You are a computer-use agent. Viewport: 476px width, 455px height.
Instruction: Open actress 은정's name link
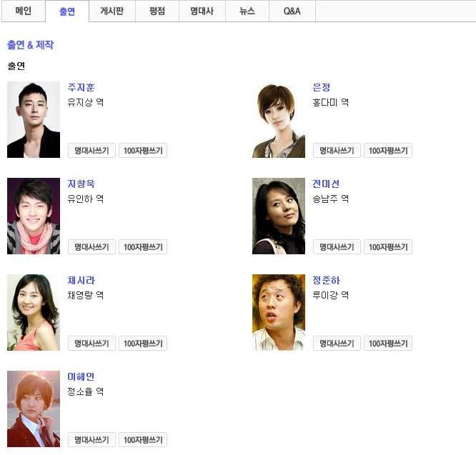322,87
